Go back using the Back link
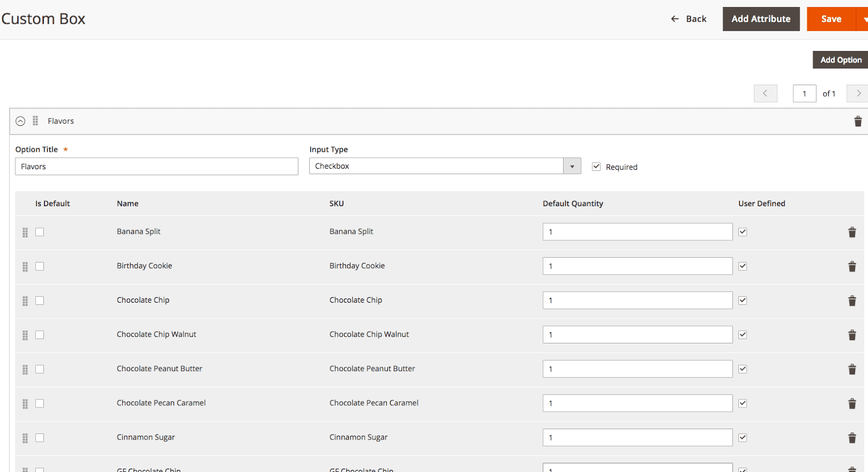 click(688, 19)
